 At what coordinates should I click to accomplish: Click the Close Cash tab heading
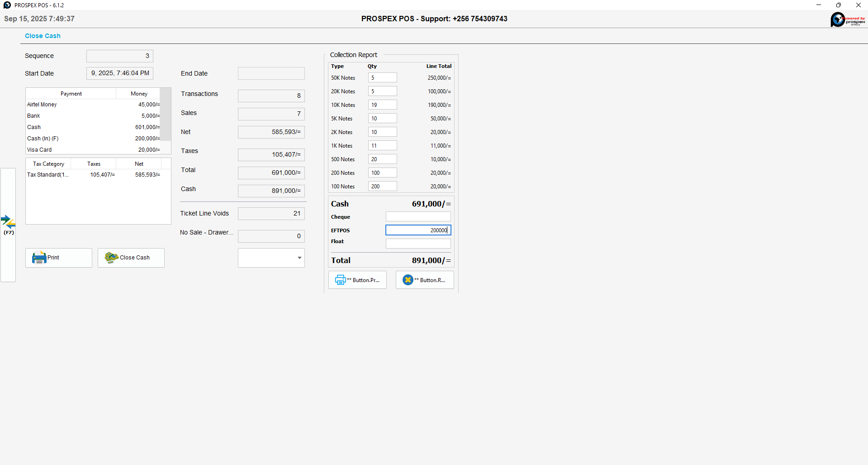click(x=43, y=36)
